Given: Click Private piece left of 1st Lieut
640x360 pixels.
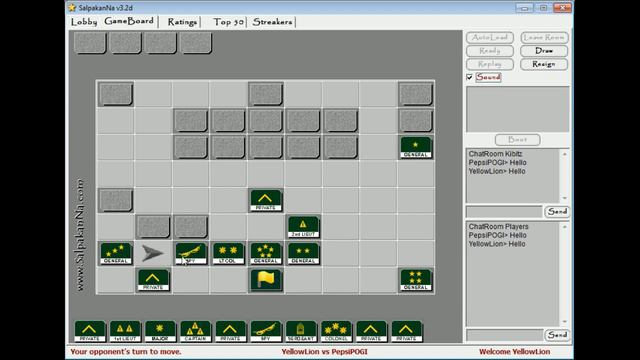Looking at the screenshot, I should pos(90,331).
